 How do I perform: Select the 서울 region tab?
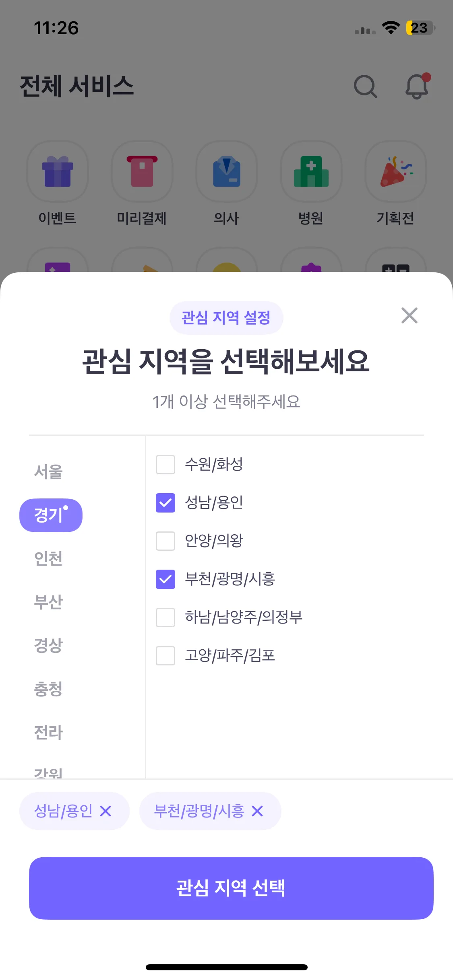48,471
